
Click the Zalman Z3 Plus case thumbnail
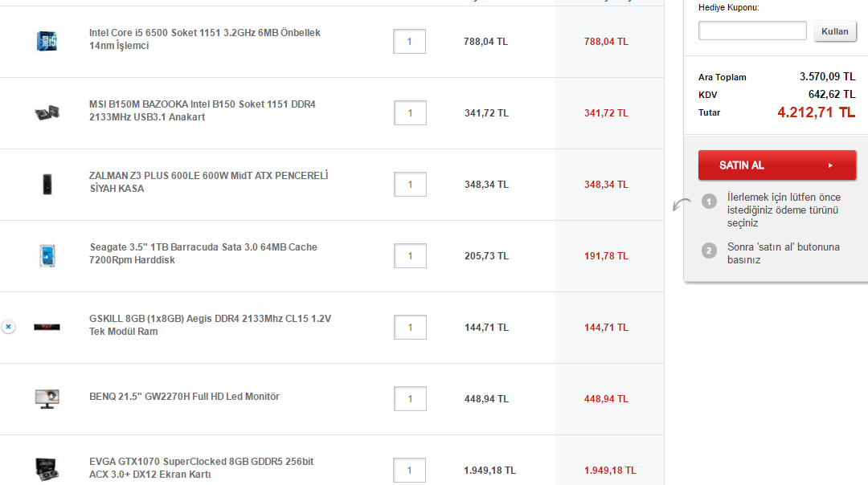47,185
